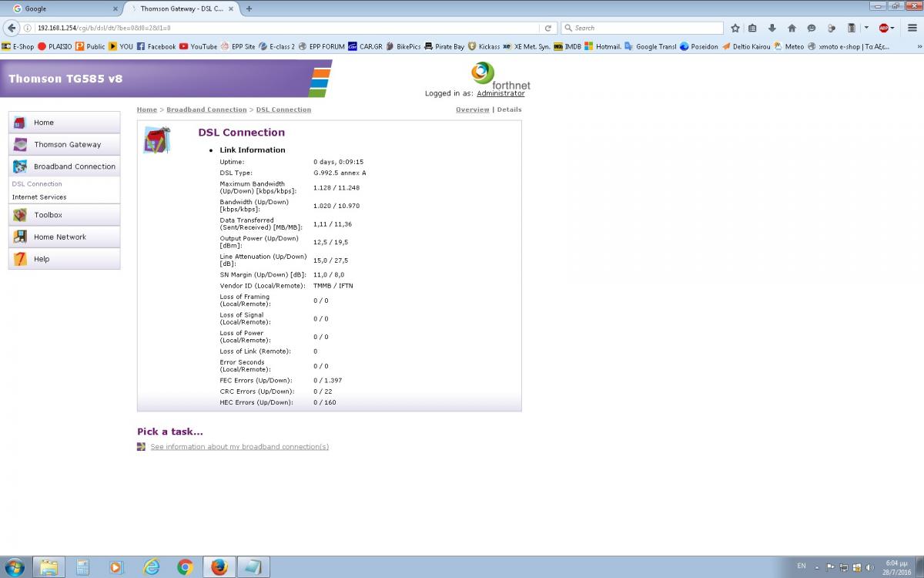
Task: Open the IMDB bookmark
Action: pos(567,46)
